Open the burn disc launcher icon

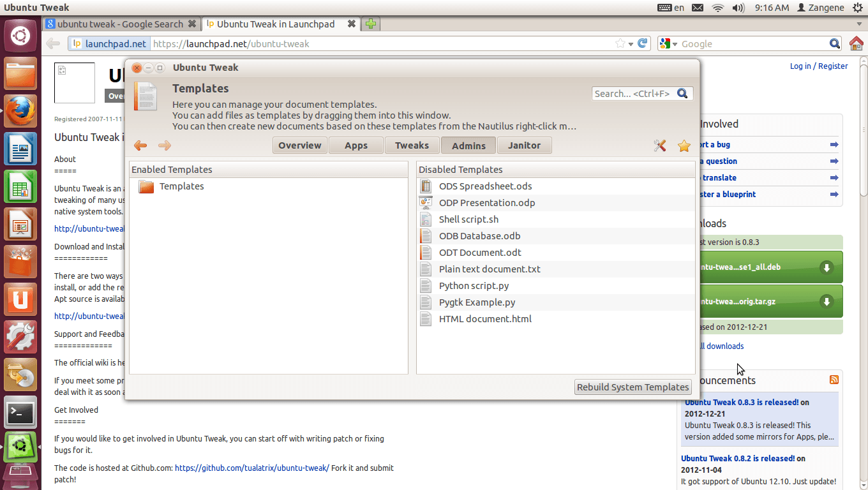[x=20, y=375]
